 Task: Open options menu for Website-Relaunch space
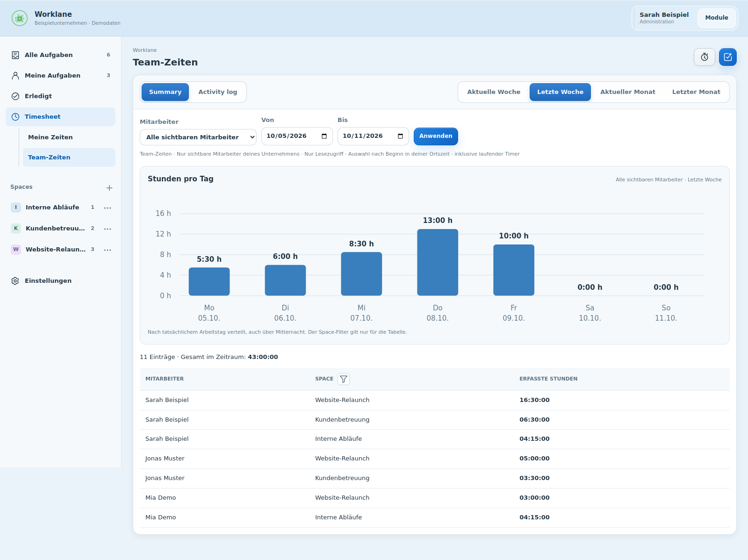click(x=108, y=250)
